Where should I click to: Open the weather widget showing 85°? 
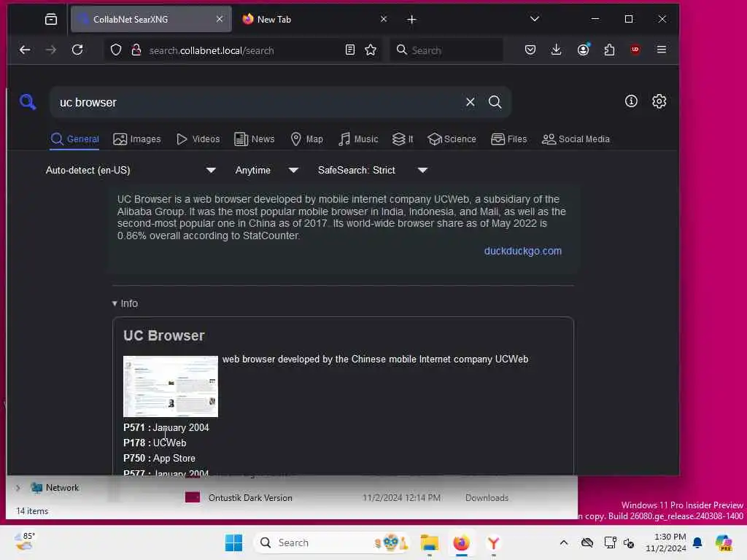pyautogui.click(x=24, y=542)
